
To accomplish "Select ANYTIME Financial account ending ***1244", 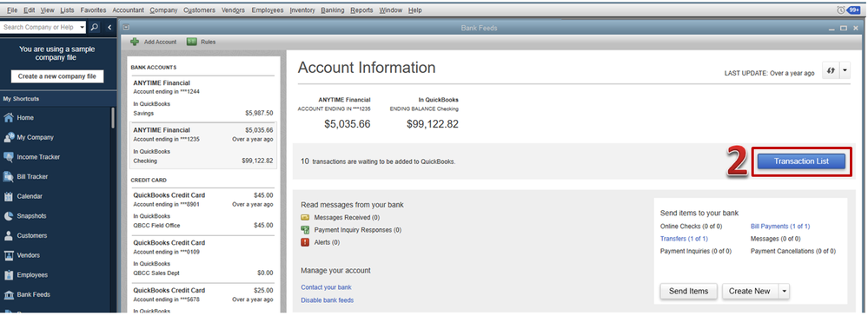I will pyautogui.click(x=202, y=98).
